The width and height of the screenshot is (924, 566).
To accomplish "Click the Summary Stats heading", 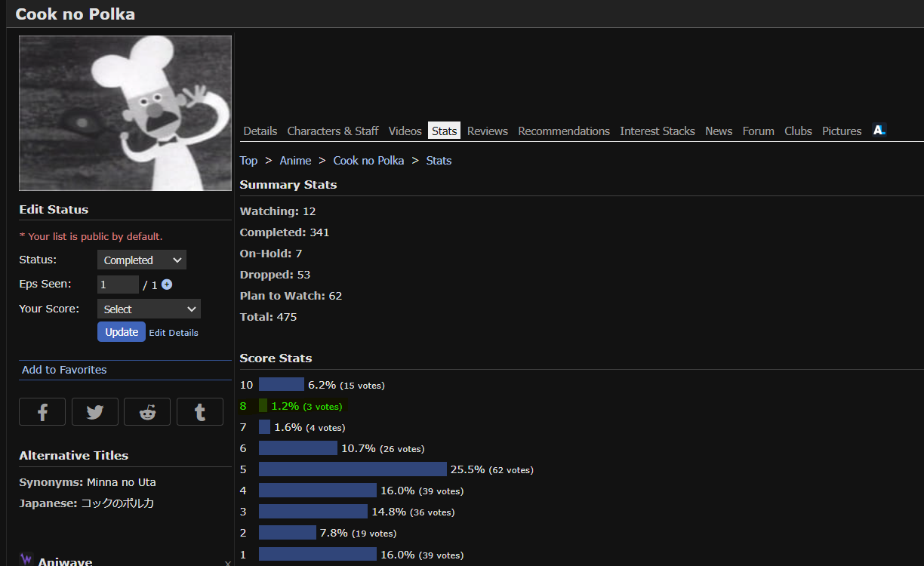I will tap(288, 185).
